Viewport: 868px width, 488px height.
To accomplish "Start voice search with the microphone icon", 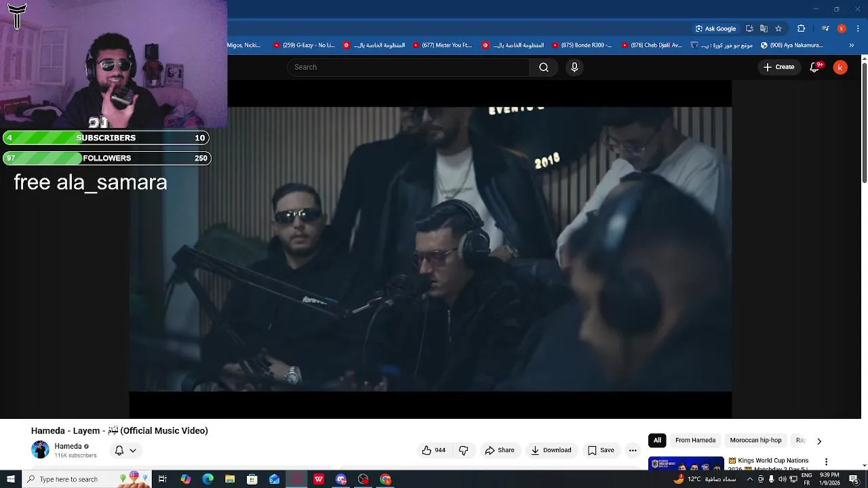I will pos(574,67).
